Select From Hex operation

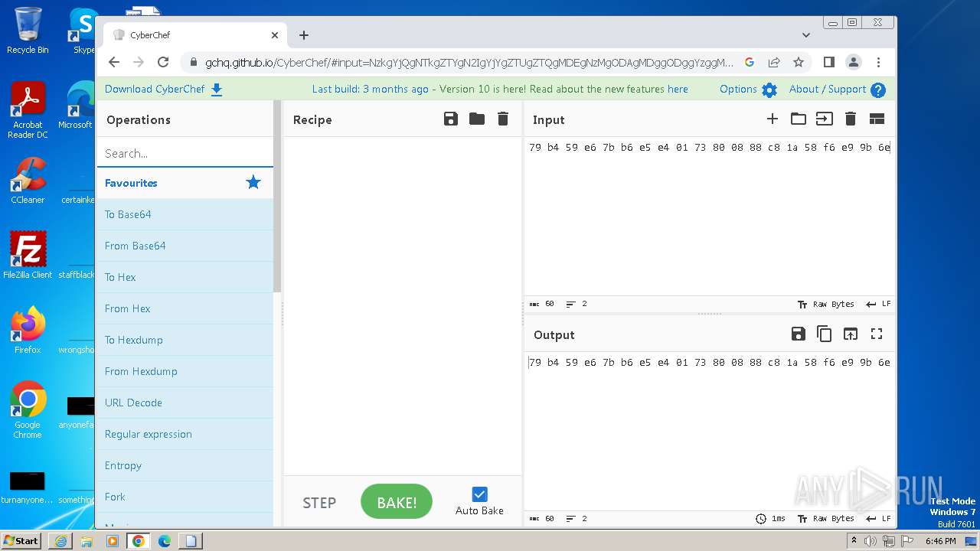pos(185,308)
